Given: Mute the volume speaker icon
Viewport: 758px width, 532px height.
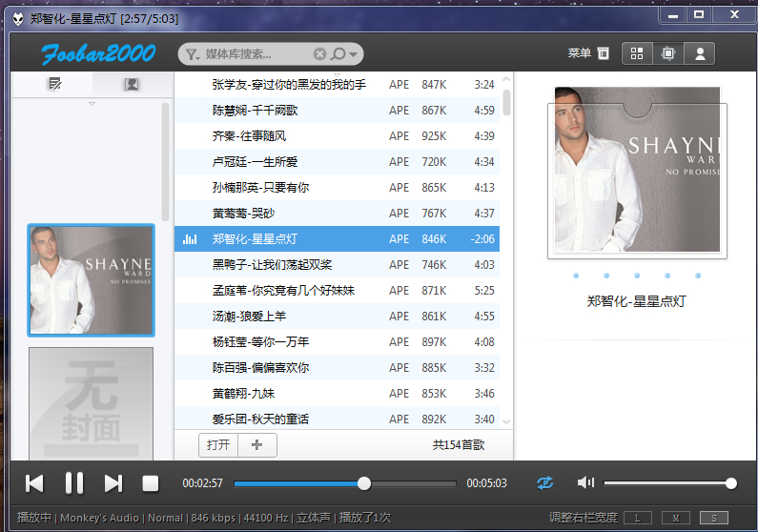Looking at the screenshot, I should (585, 482).
